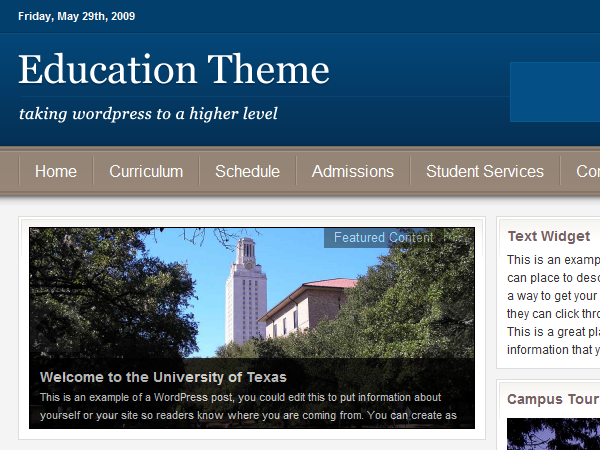Image resolution: width=600 pixels, height=450 pixels.
Task: Open Student Services in the navbar
Action: pos(485,171)
